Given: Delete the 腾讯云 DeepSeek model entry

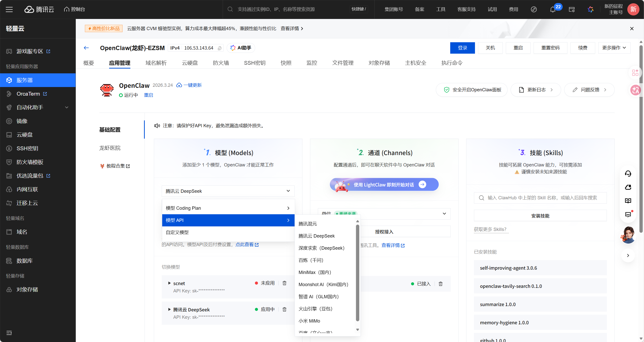Looking at the screenshot, I should pos(284,309).
